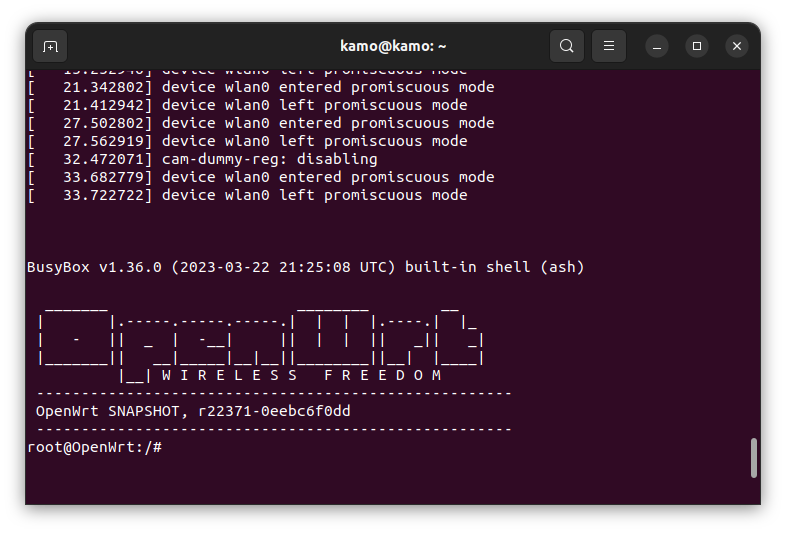Close the kamo@kamo terminal window
The image size is (786, 533).
point(737,46)
